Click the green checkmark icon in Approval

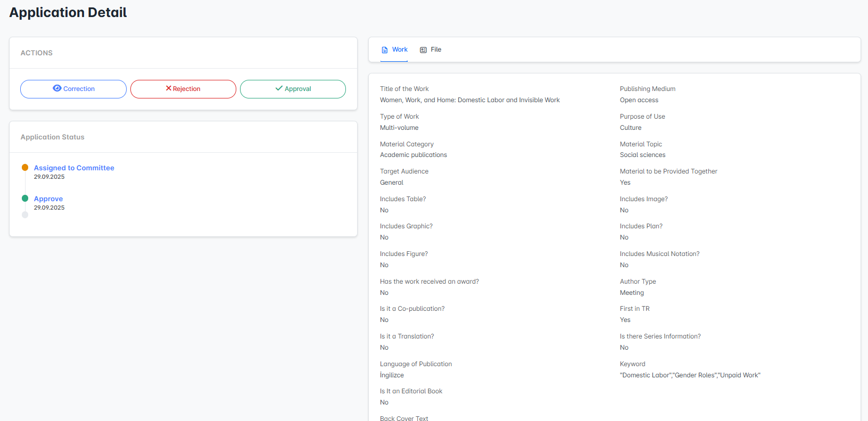coord(279,88)
